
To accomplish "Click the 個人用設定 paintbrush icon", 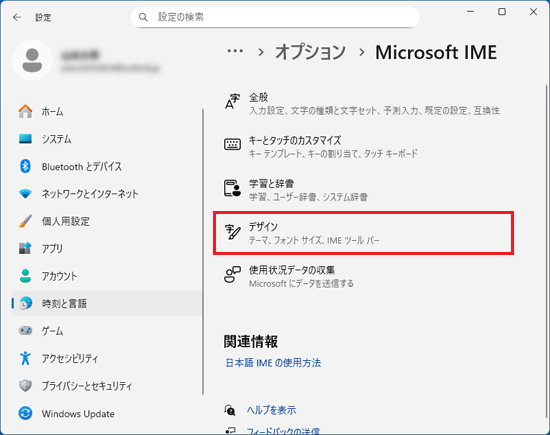I will click(x=25, y=221).
